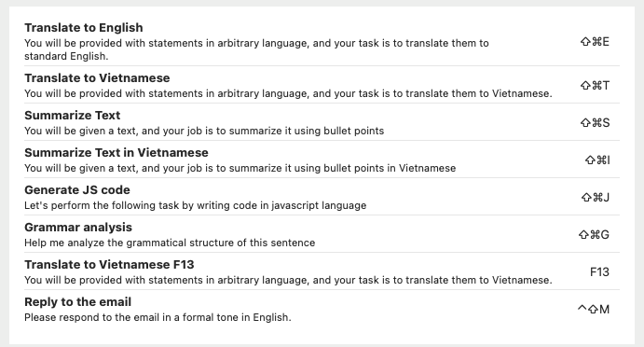
Task: Click the description under Grammar analysis
Action: [170, 243]
